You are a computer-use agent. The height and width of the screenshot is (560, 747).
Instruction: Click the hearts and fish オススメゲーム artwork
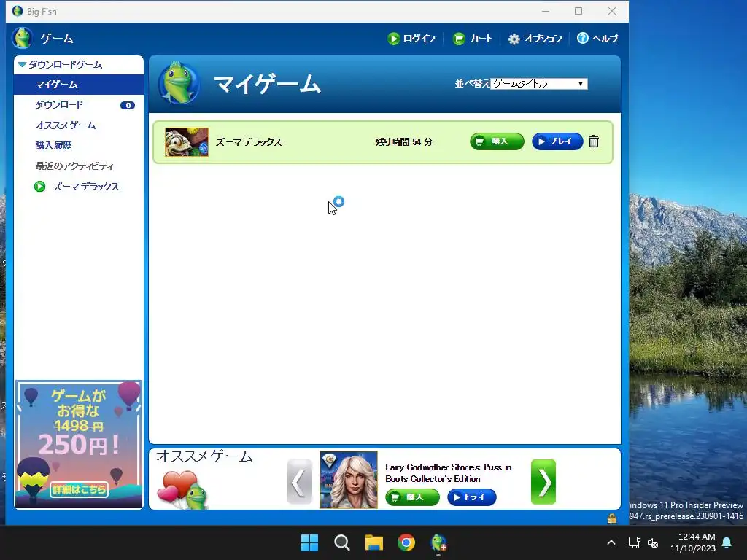(x=183, y=489)
